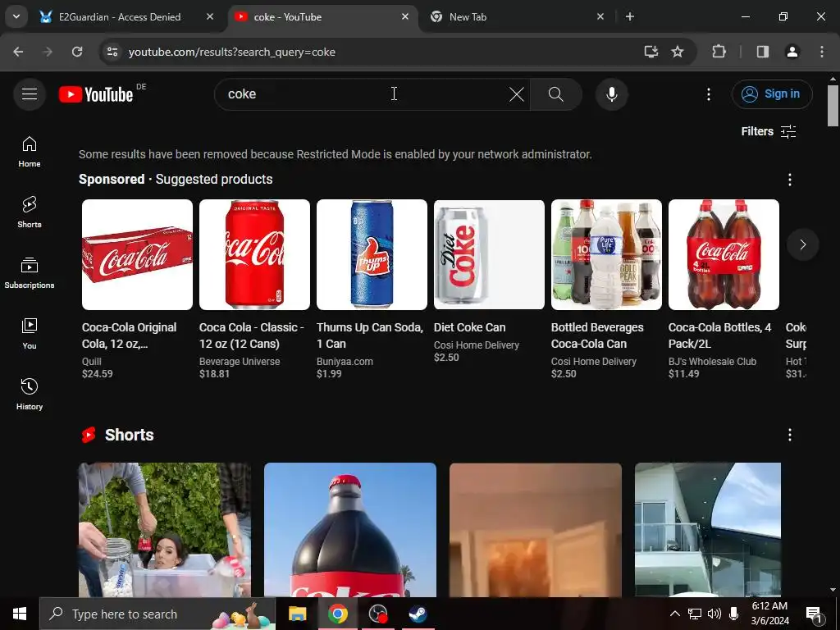Close the E2Guardian tab

point(210,16)
